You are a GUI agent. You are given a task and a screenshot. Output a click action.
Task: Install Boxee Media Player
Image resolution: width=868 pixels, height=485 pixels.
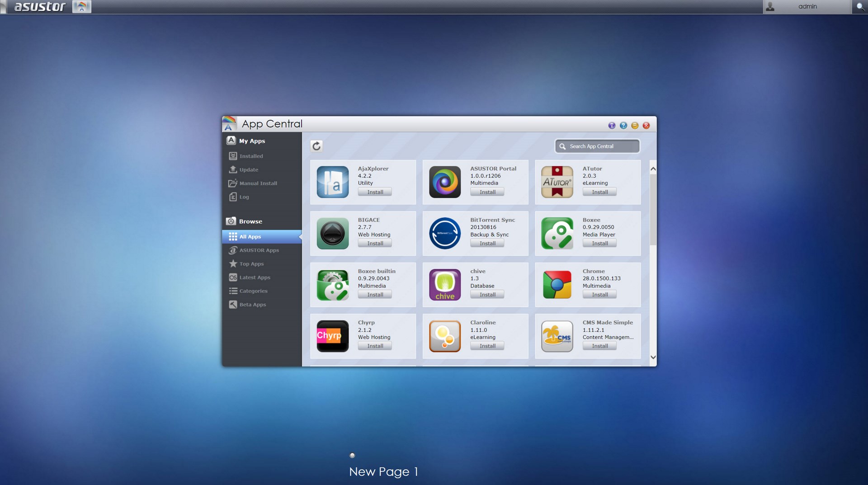(x=599, y=243)
